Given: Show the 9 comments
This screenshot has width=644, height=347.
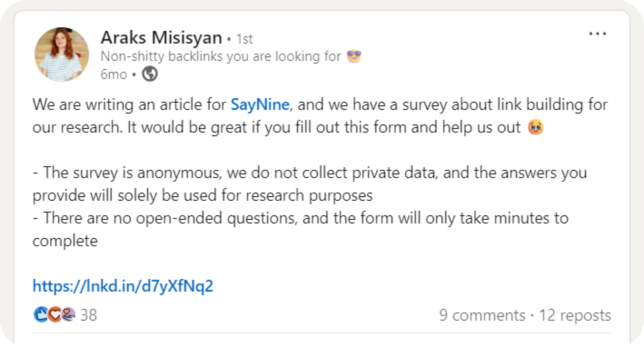Looking at the screenshot, I should click(x=482, y=315).
